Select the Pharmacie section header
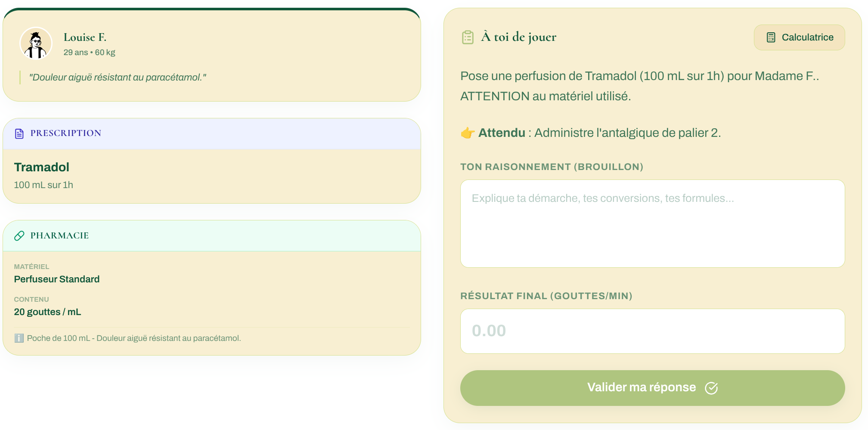Image resolution: width=868 pixels, height=430 pixels. coord(59,235)
